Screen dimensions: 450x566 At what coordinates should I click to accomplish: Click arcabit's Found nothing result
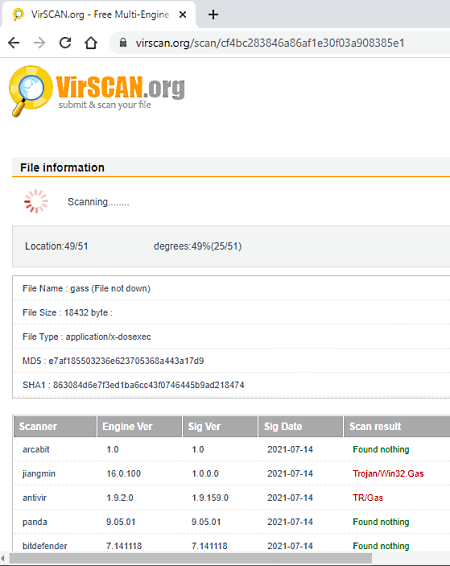[381, 449]
